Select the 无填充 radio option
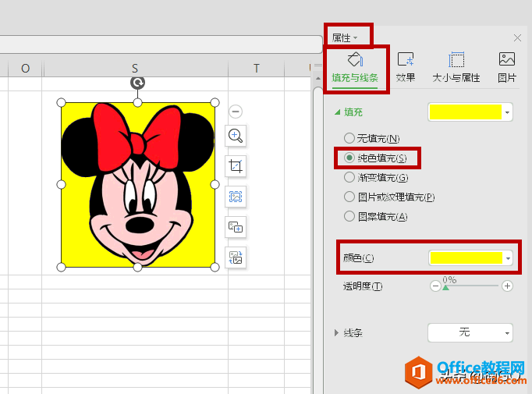The height and width of the screenshot is (394, 532). click(349, 138)
